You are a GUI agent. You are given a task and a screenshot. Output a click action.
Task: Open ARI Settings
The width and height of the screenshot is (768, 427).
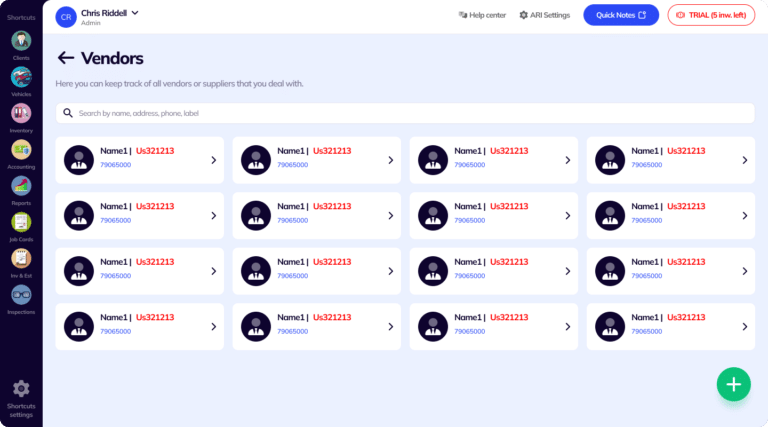544,15
